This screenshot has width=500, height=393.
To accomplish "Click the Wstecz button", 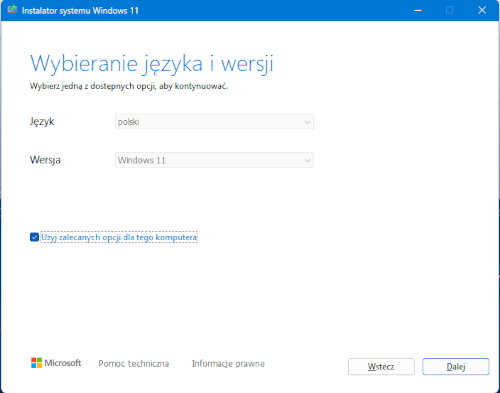I will pyautogui.click(x=381, y=367).
